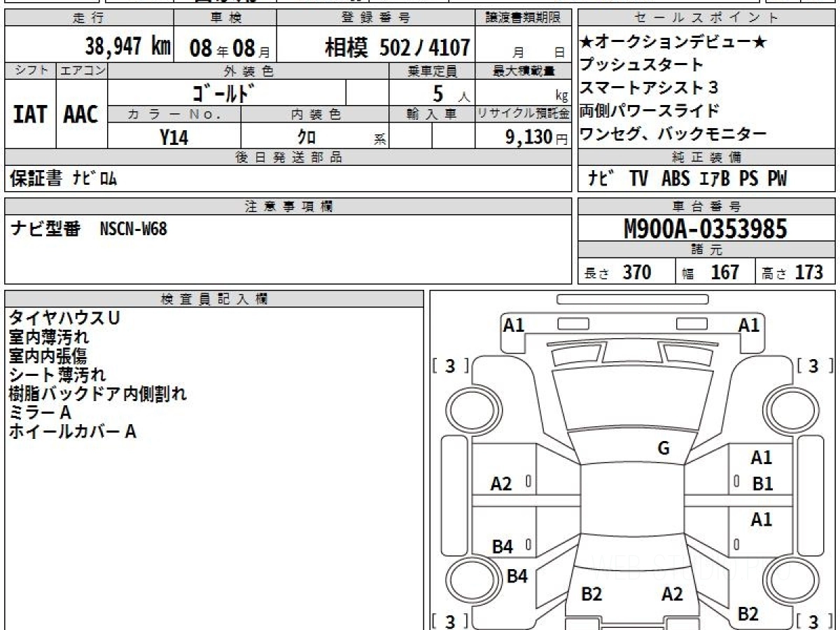840x630 pixels.
Task: Click inspector note シート薄汚れ
Action: coord(57,374)
